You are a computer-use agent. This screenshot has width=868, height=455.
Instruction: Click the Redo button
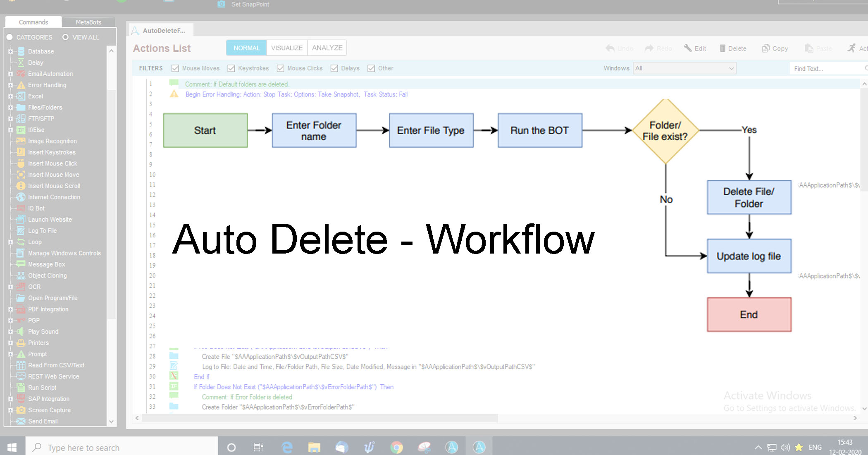658,48
